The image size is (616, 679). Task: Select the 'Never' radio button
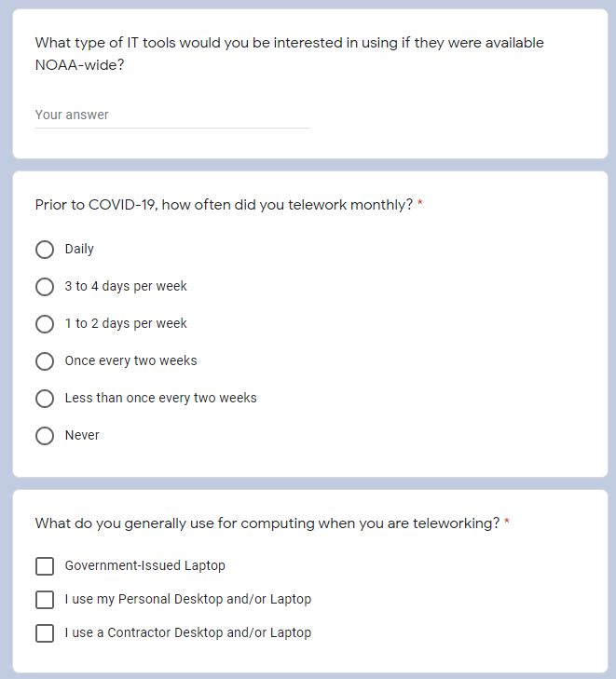click(x=45, y=436)
